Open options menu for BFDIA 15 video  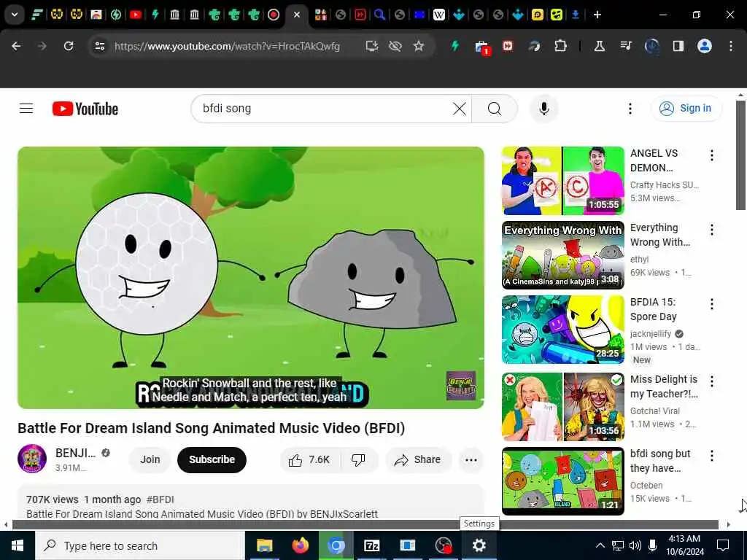[711, 304]
